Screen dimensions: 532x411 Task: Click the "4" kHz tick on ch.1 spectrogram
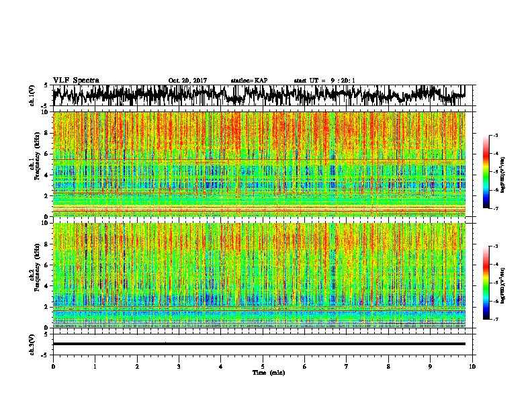click(47, 175)
